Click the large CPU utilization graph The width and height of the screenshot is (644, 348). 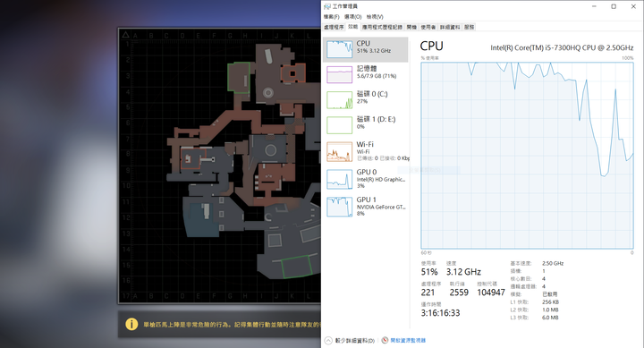point(527,156)
